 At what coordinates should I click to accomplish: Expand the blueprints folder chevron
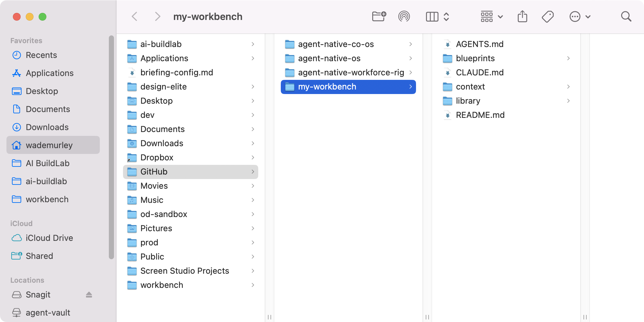[568, 58]
